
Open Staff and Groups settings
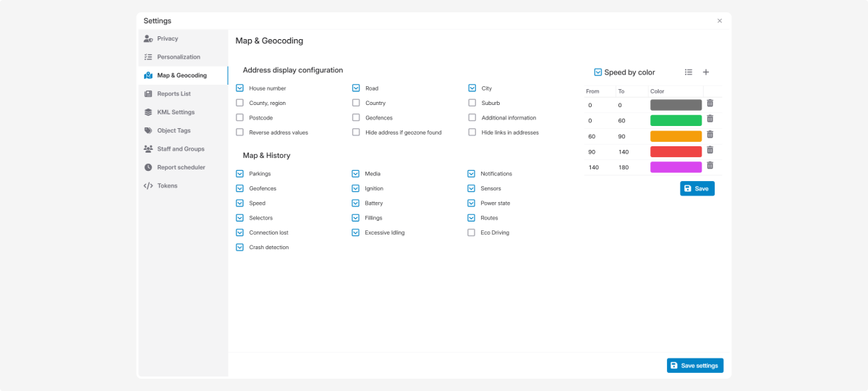point(180,149)
